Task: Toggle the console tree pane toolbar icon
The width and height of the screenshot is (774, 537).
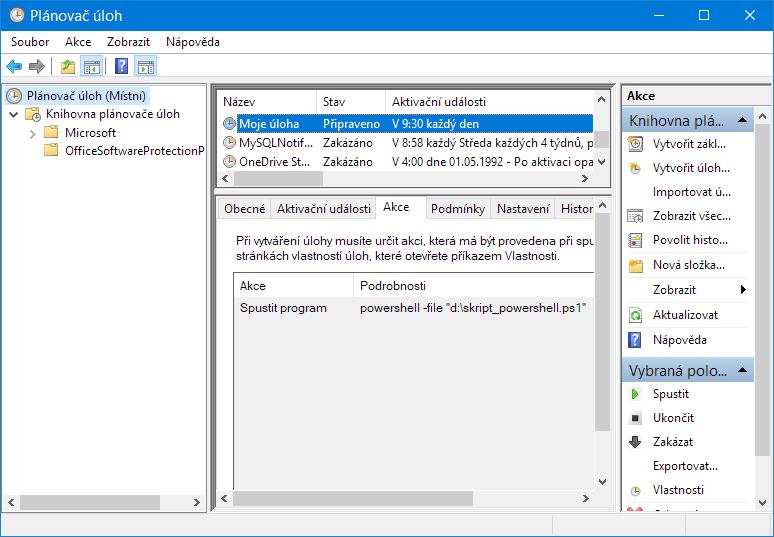Action: [92, 67]
